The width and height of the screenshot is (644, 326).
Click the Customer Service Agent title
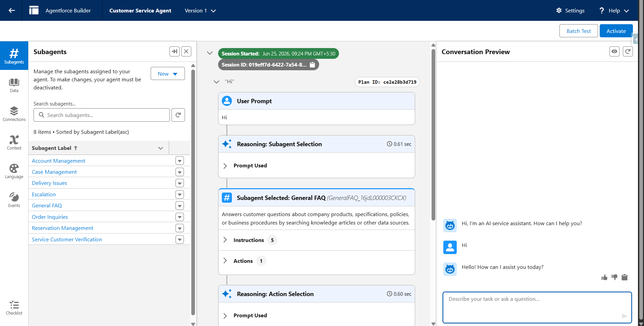[x=140, y=10]
